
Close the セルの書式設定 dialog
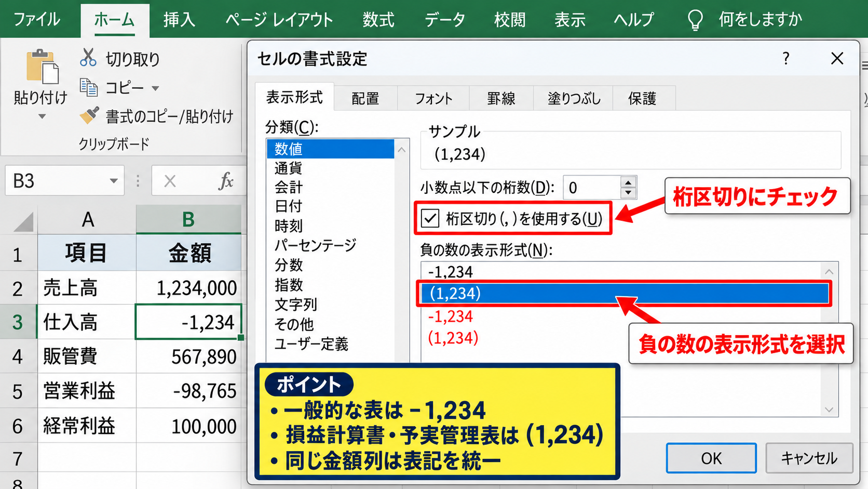pyautogui.click(x=837, y=58)
